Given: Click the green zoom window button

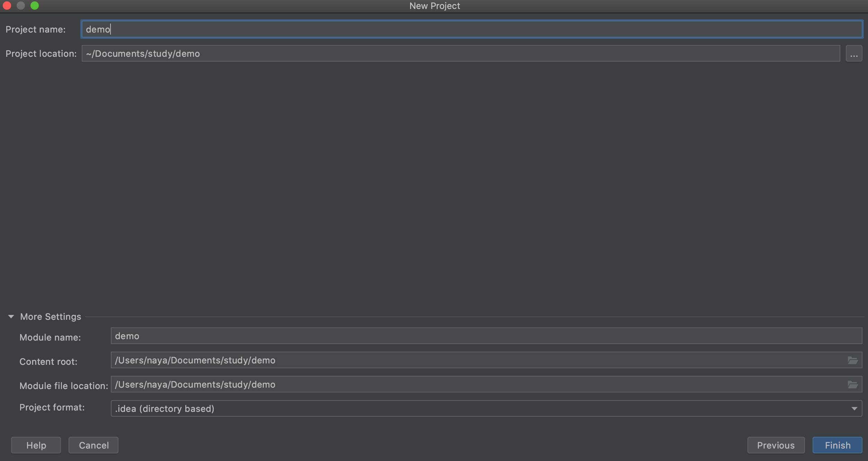Looking at the screenshot, I should 35,6.
